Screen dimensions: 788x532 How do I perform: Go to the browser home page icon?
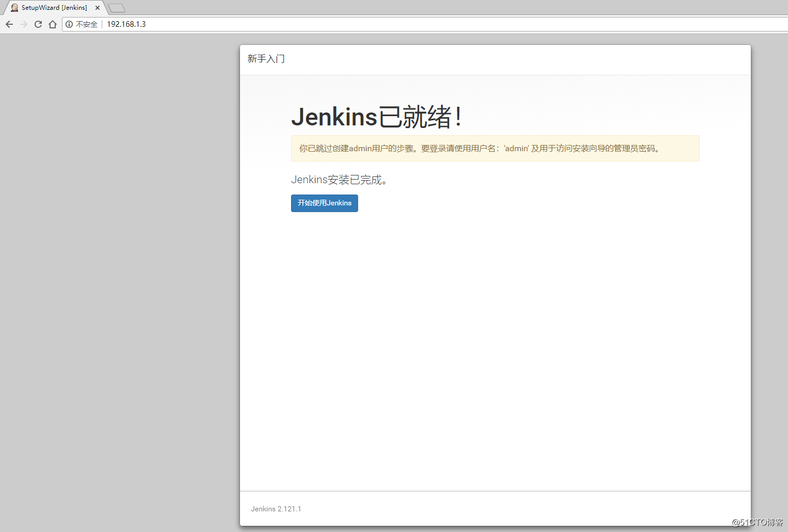click(53, 24)
